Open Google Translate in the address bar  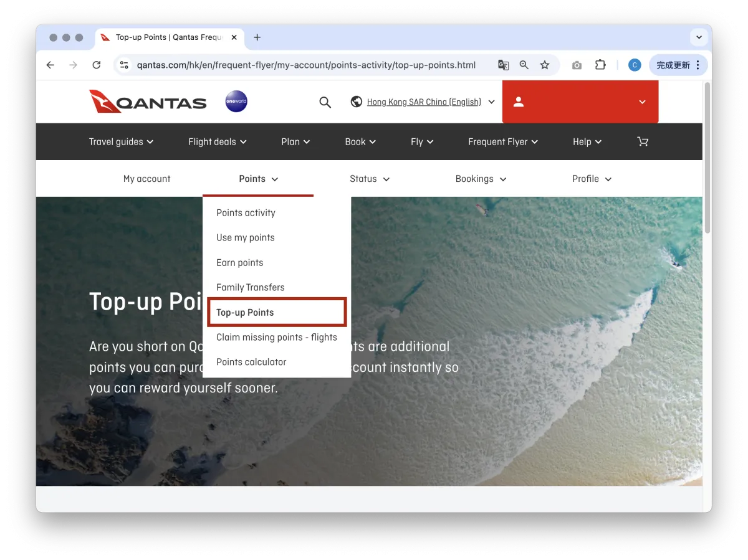point(503,65)
